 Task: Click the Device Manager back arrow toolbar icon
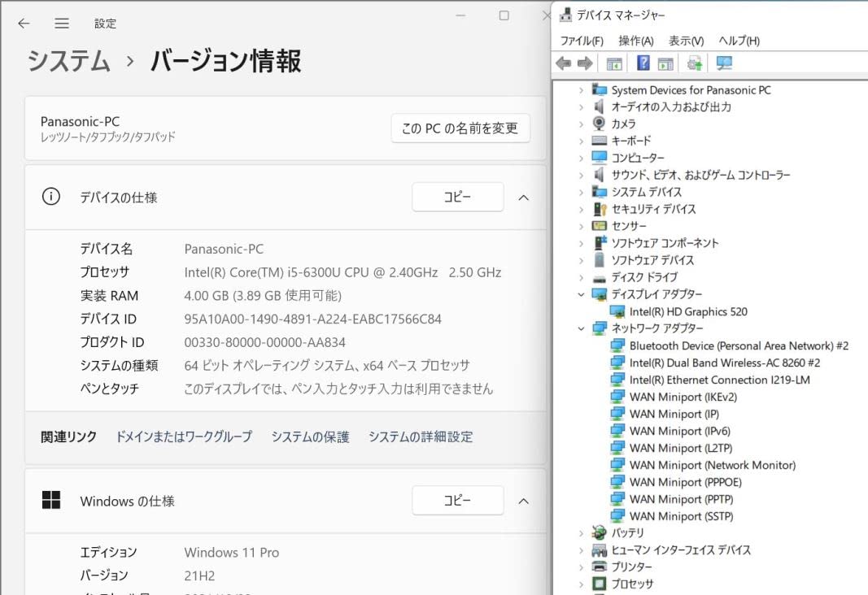tap(564, 63)
